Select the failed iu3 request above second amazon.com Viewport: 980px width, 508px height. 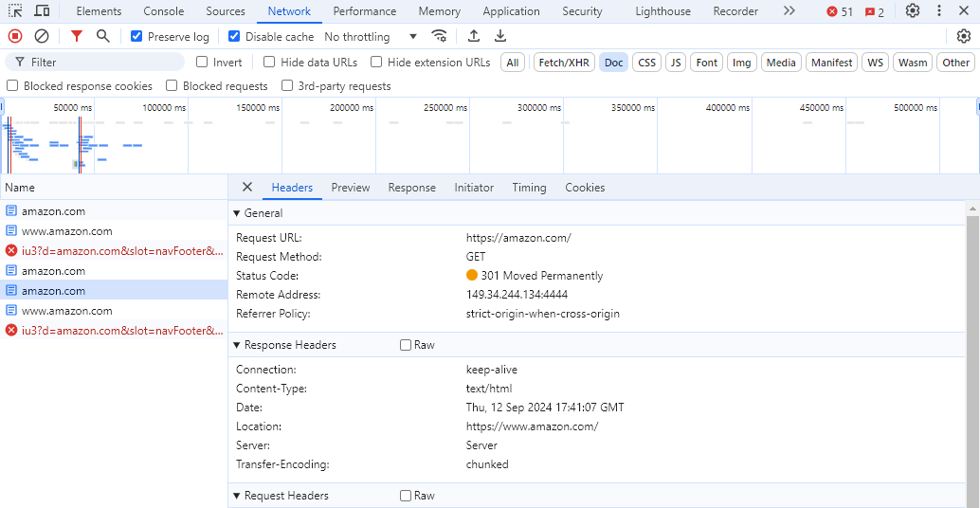click(114, 251)
